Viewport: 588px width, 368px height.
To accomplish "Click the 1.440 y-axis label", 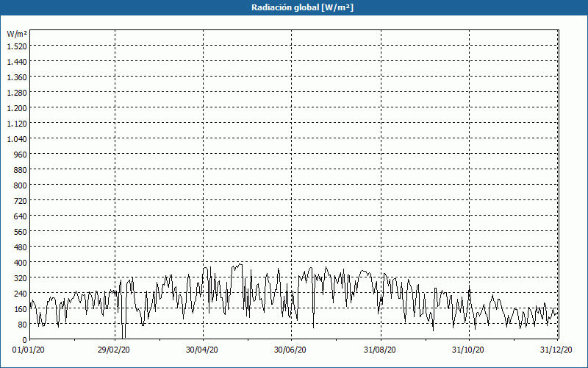I will 17,62.
